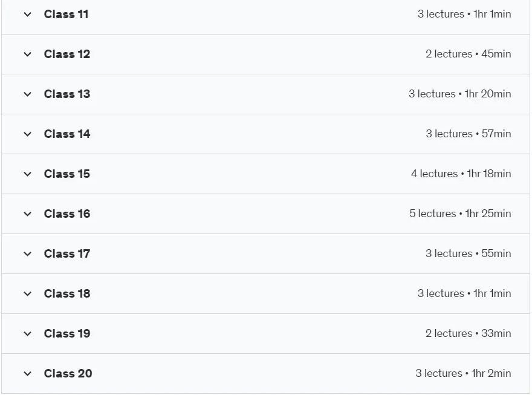Open the Class 19 title
The image size is (532, 395).
pyautogui.click(x=67, y=333)
